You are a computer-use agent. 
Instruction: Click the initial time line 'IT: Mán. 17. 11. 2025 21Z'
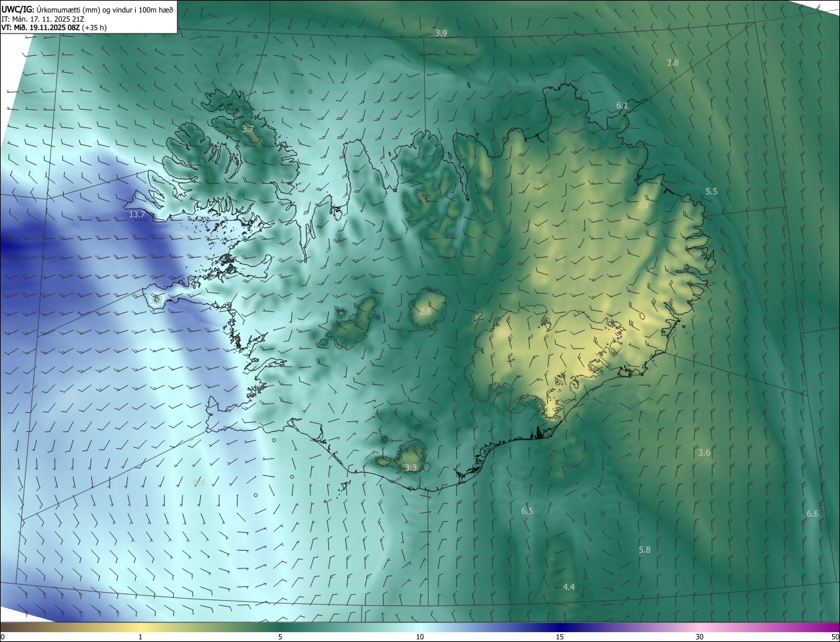coord(43,18)
